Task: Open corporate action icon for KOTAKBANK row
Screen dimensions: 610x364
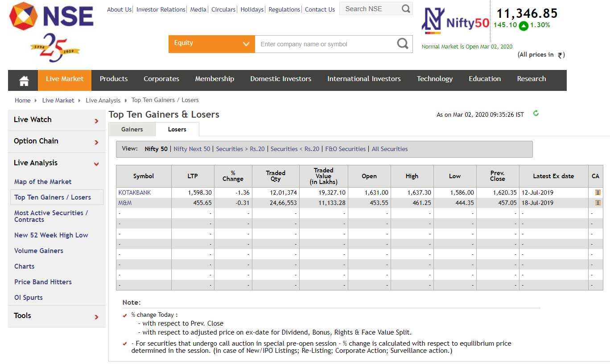Action: coord(598,192)
